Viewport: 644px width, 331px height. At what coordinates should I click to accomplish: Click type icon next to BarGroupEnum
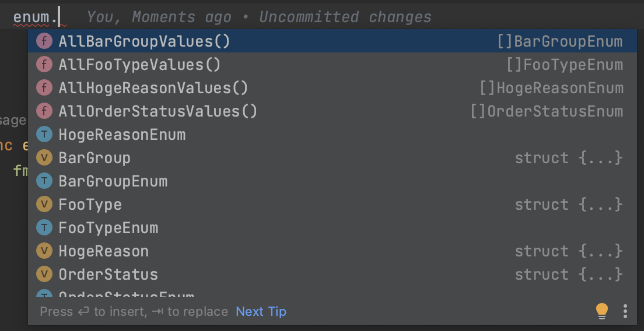[44, 181]
